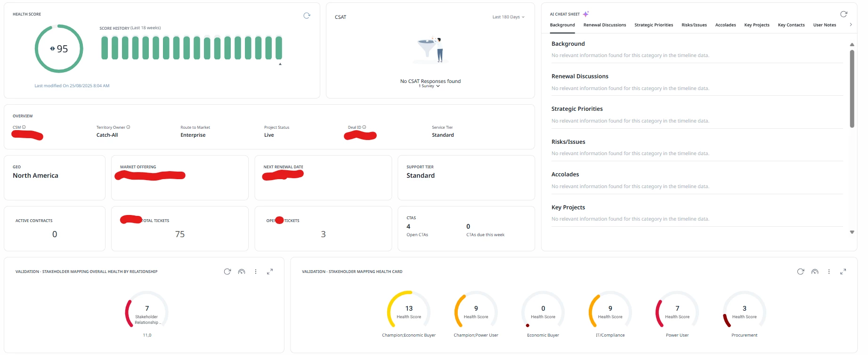Click the Deal ID info icon
This screenshot has height=355, width=868.
coord(364,127)
